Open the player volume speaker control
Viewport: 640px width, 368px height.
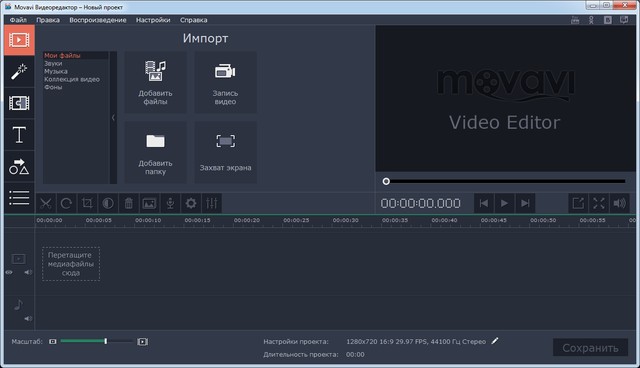620,203
